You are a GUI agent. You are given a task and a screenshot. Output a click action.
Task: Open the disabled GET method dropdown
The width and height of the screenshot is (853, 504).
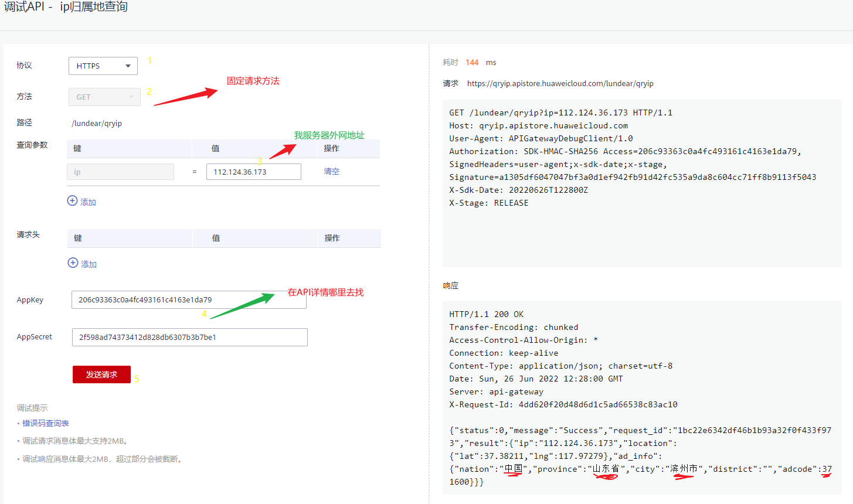(x=104, y=97)
